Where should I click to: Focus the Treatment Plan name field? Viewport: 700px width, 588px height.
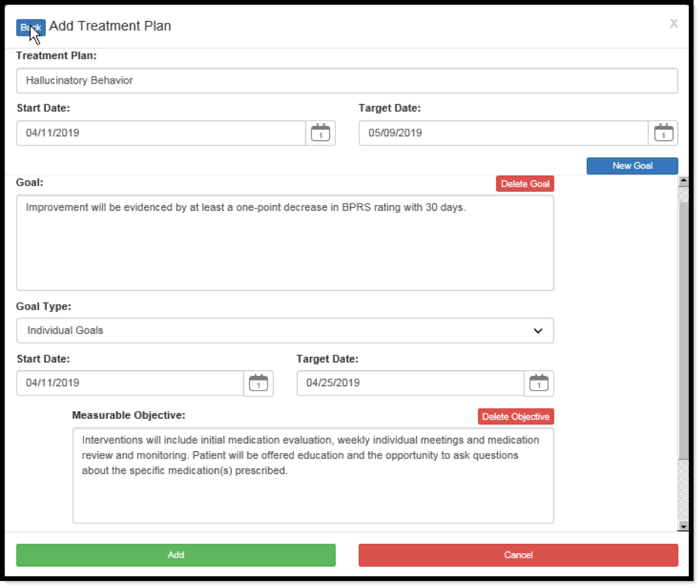[347, 81]
